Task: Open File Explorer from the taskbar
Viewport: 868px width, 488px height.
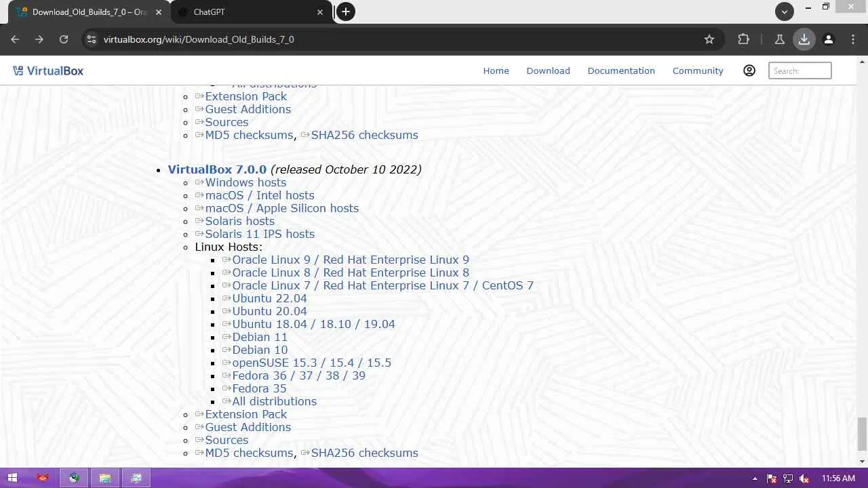Action: point(105,478)
